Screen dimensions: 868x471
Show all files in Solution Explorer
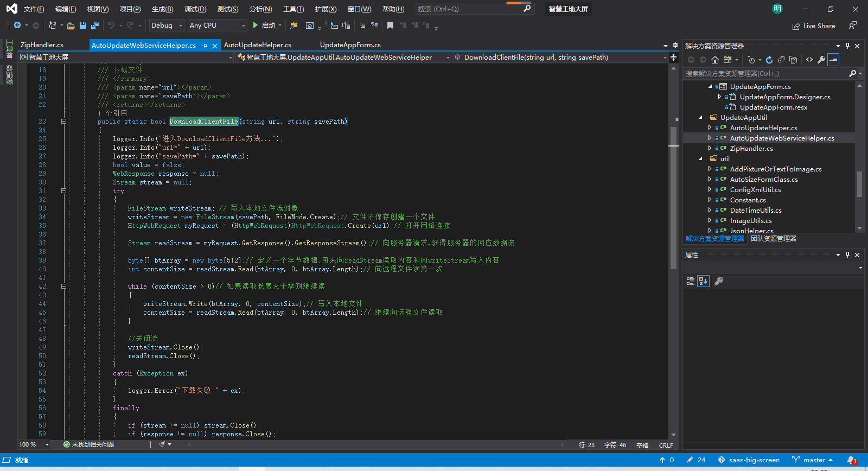793,60
